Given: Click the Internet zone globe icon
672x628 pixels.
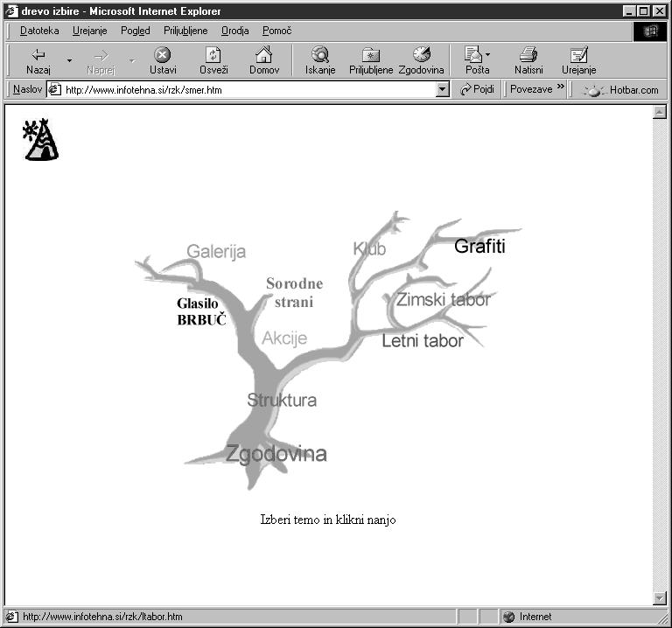Looking at the screenshot, I should (x=508, y=617).
